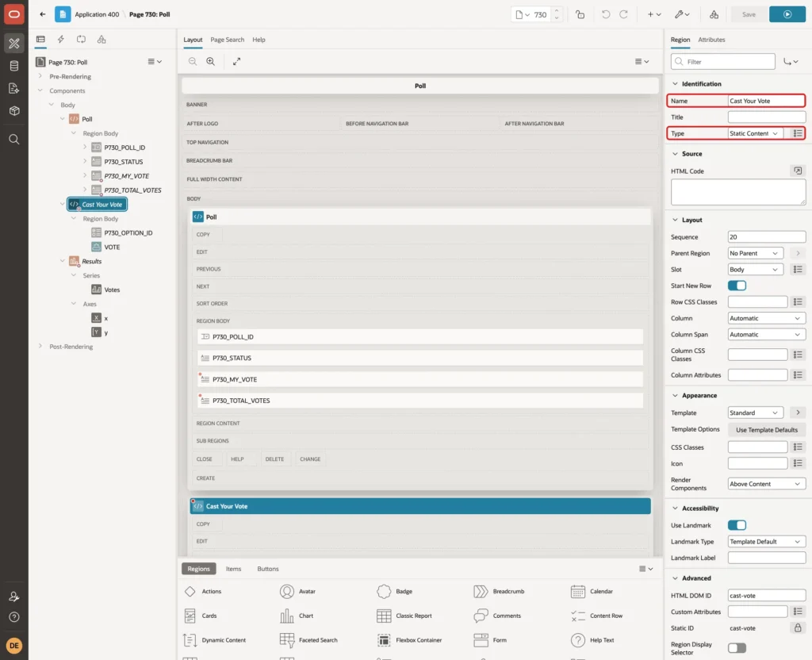Open the HTML Code editor popup icon
Viewport: 812px width, 660px height.
798,171
